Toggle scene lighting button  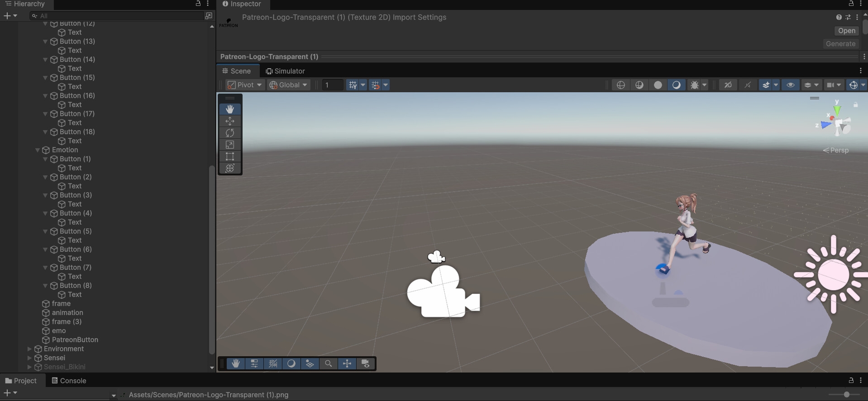click(x=676, y=85)
